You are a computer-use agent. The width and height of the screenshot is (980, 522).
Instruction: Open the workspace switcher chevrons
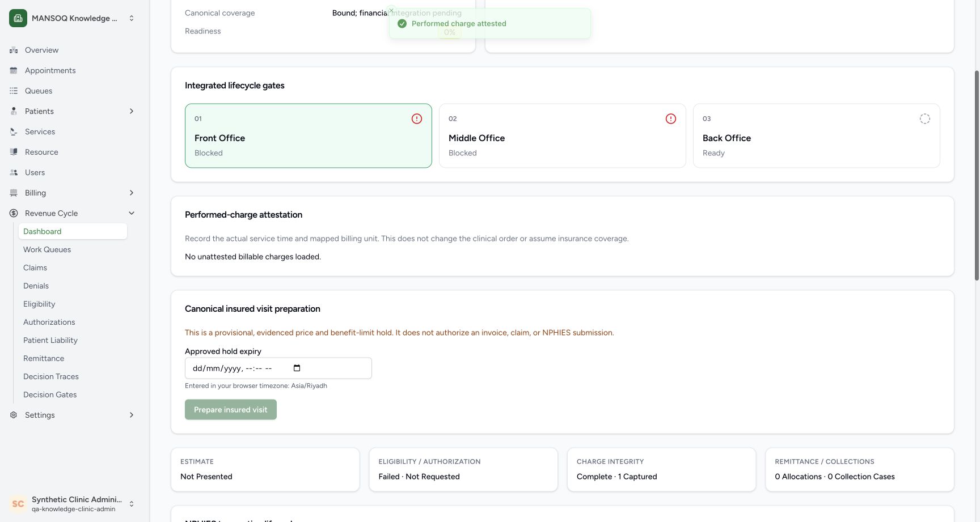pos(132,18)
